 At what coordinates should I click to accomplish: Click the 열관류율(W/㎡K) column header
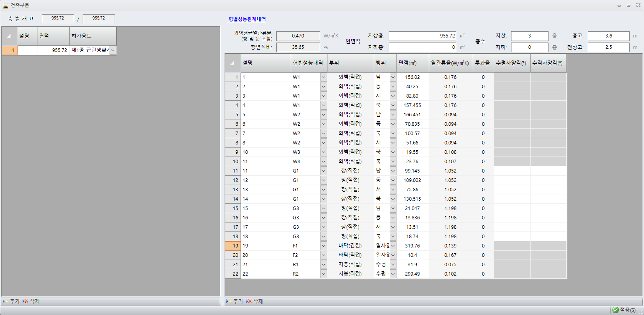[450, 63]
